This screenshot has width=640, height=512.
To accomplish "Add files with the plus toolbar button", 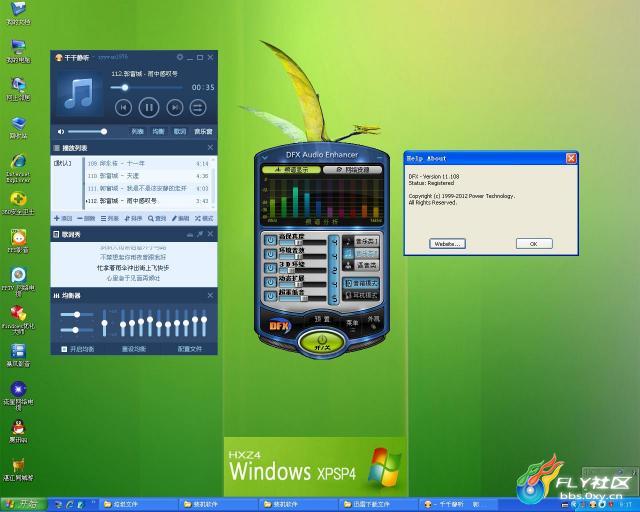I will [x=63, y=218].
